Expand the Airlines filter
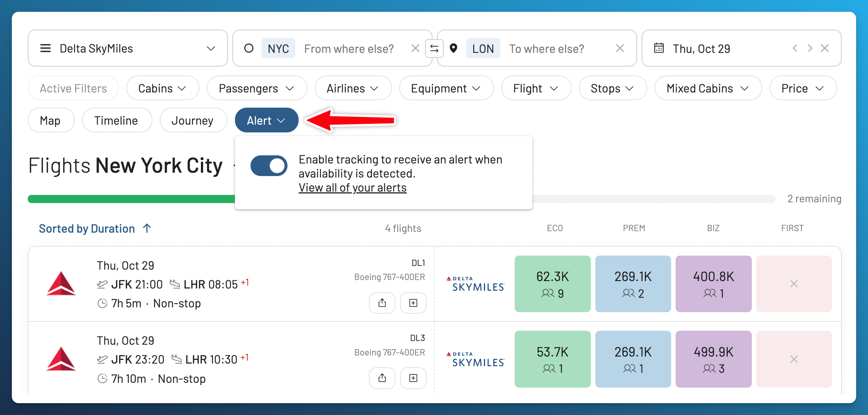 (353, 88)
